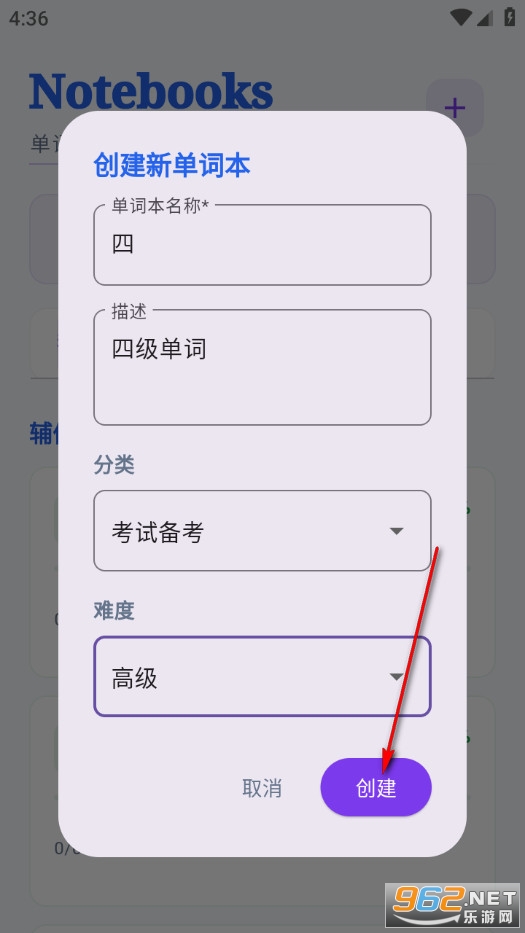Click the 难度 section label
This screenshot has height=933, width=525.
click(114, 610)
